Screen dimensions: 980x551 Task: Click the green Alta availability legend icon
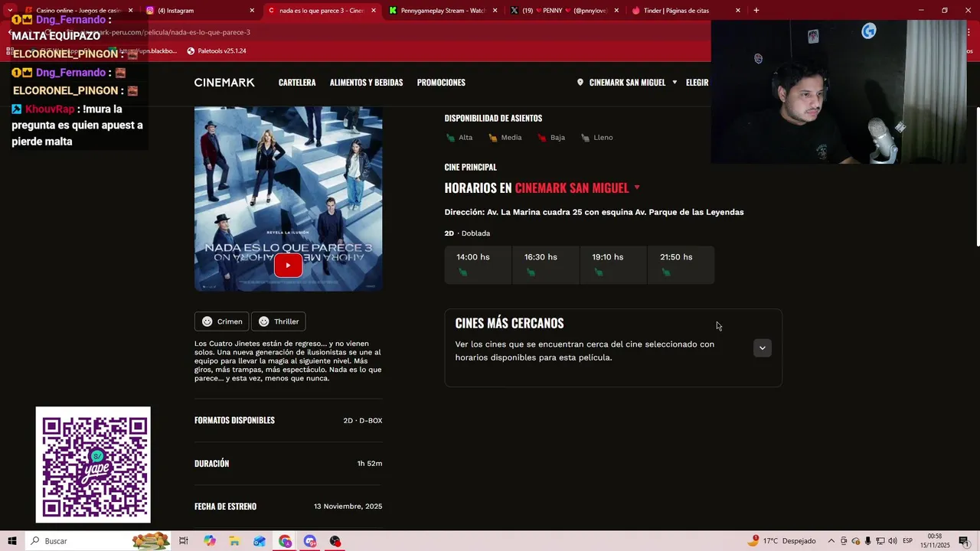pos(450,138)
